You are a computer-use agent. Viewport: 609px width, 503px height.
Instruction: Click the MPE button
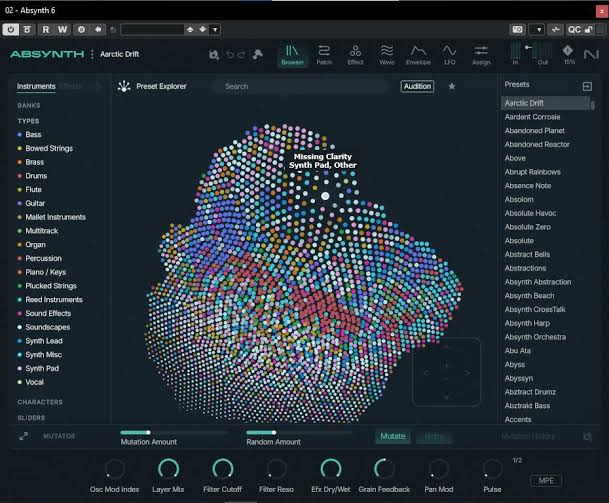click(x=546, y=480)
